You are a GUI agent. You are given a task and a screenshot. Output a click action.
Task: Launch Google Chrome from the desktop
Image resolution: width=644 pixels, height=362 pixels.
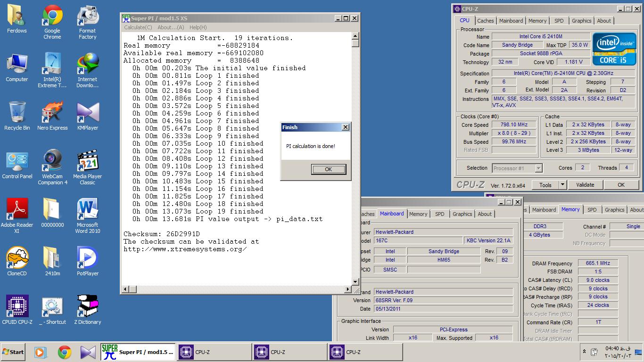point(52,22)
